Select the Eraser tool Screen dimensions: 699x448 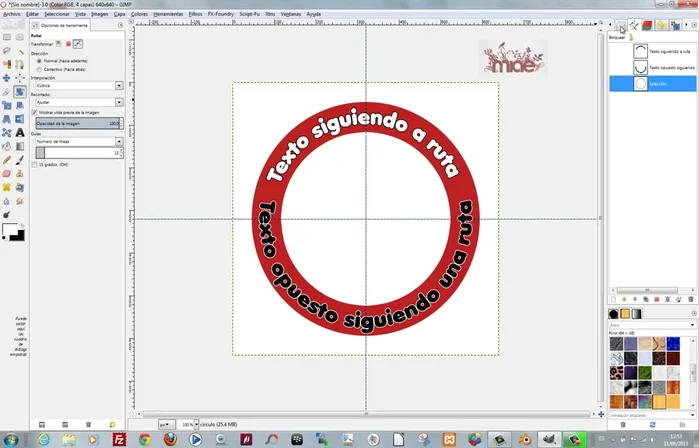click(7, 172)
